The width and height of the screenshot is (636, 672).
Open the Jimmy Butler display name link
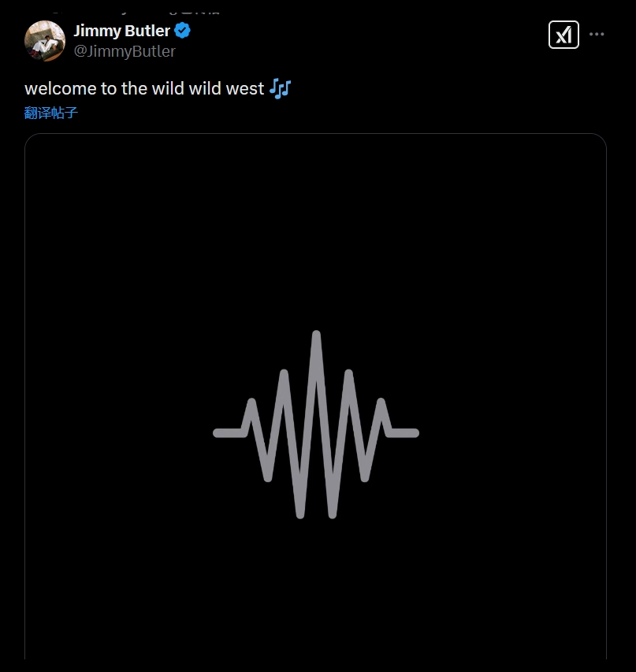point(122,31)
